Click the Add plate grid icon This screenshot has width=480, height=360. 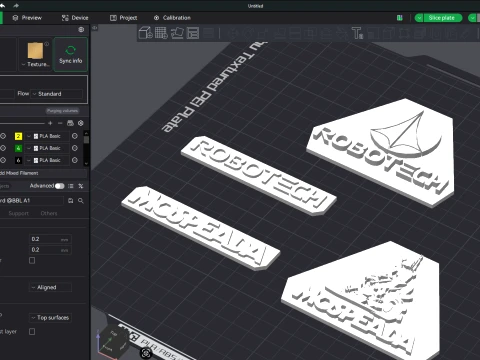click(161, 33)
